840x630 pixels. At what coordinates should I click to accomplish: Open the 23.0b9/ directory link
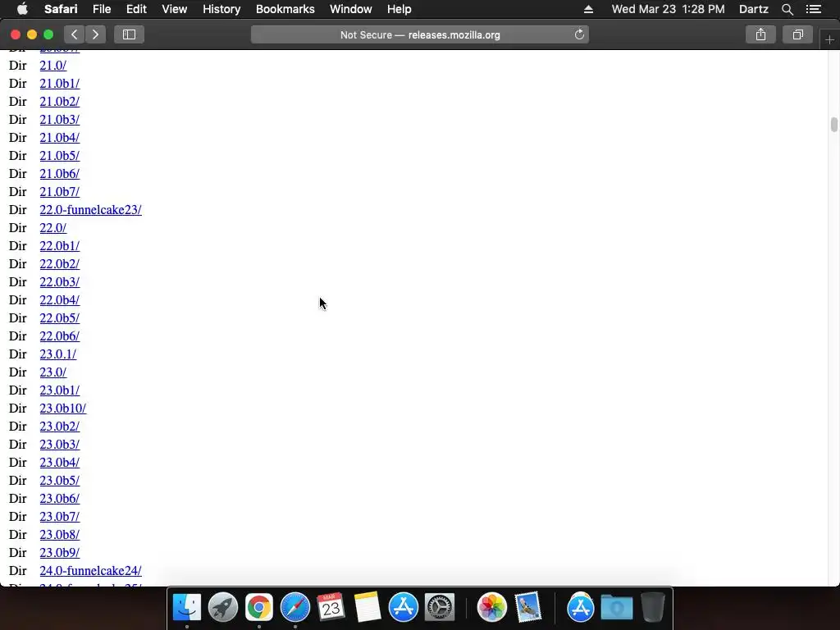pyautogui.click(x=59, y=552)
